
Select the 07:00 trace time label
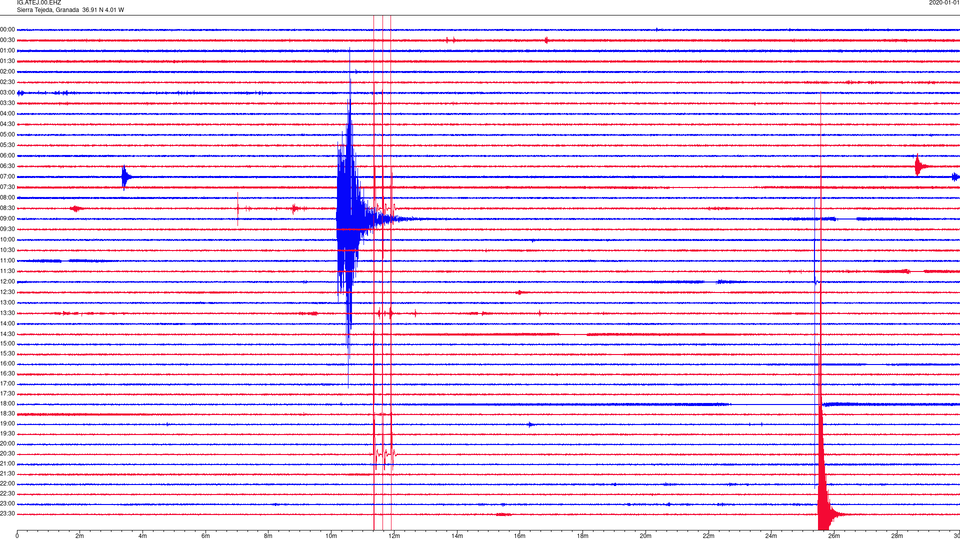7,177
